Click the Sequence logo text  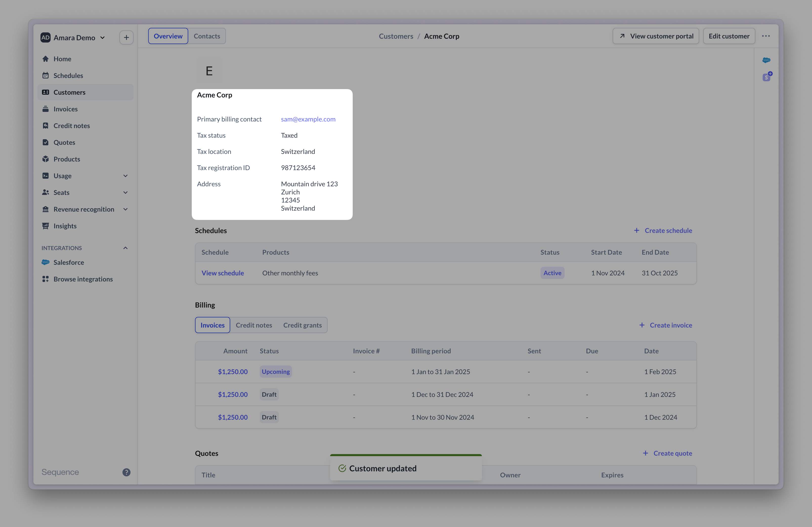[x=60, y=472]
